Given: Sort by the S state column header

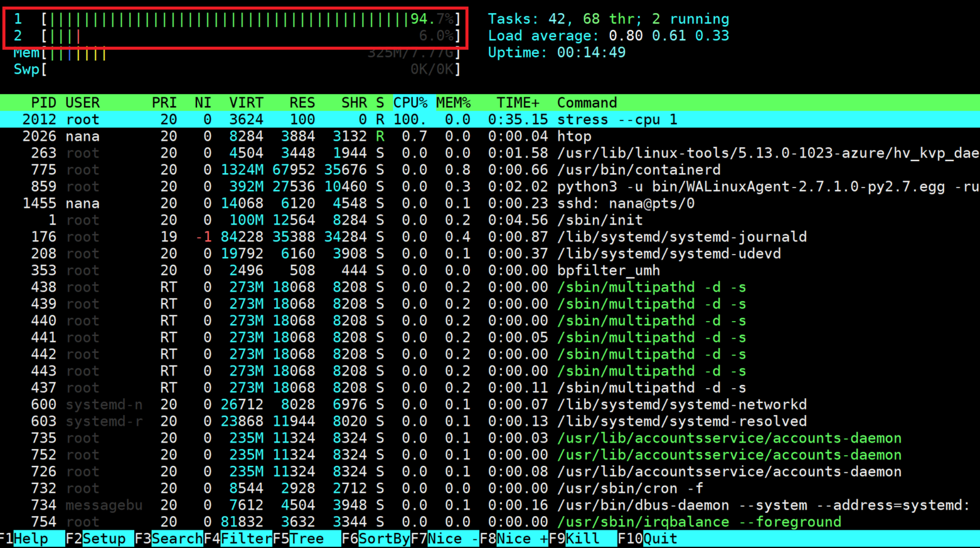Looking at the screenshot, I should 380,103.
